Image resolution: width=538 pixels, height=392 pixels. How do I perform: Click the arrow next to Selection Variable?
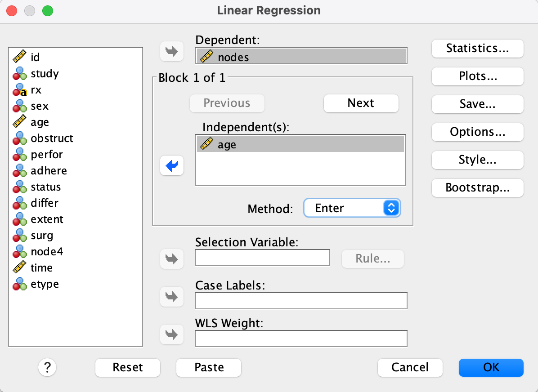pyautogui.click(x=172, y=258)
